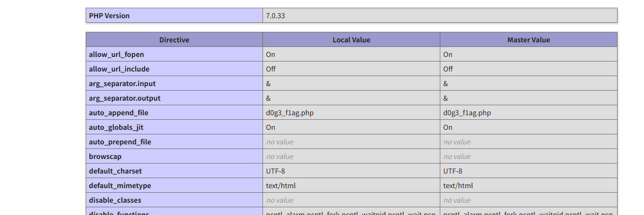Click the Directive column header
The width and height of the screenshot is (644, 215).
click(174, 40)
